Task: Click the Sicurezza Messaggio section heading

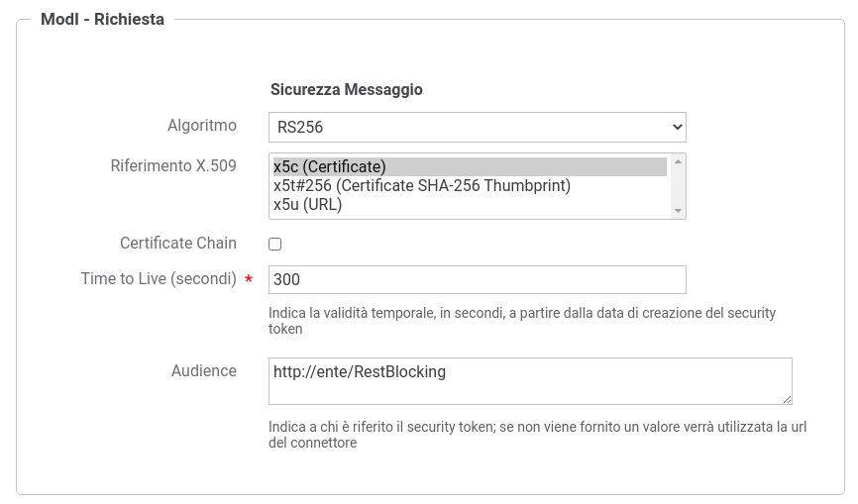Action: [347, 90]
